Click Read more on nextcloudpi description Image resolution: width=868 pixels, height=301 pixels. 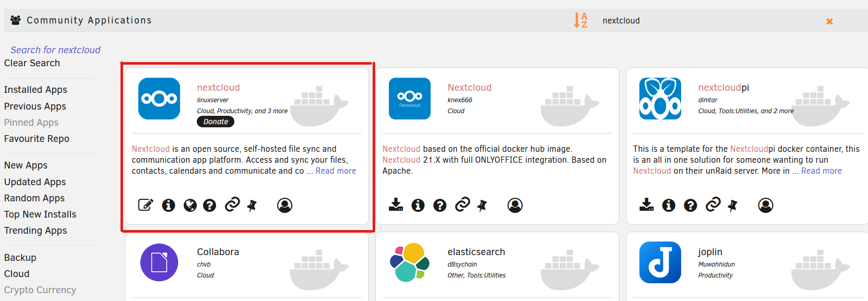(822, 171)
